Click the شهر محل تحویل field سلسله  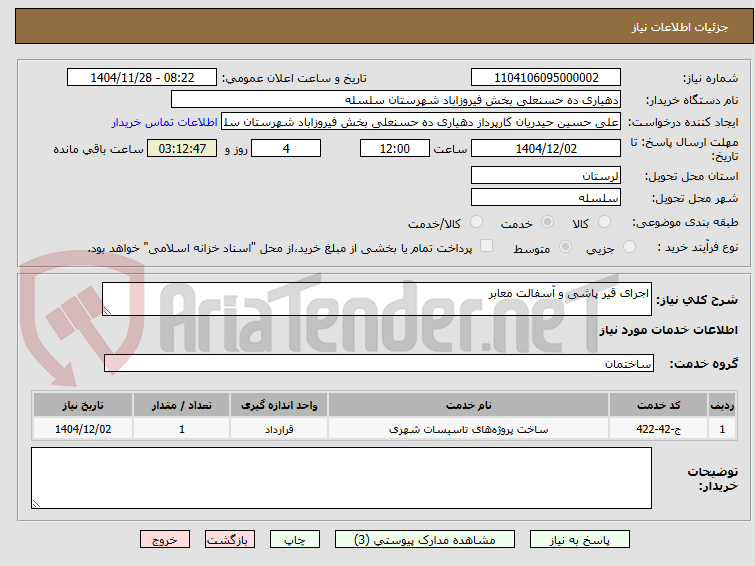546,197
